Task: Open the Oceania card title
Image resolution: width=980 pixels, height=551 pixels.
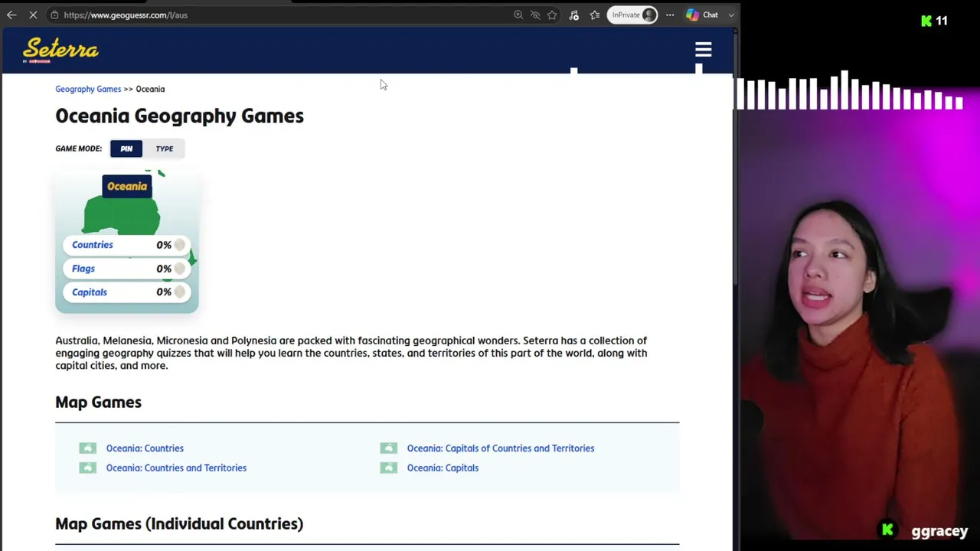Action: pyautogui.click(x=127, y=186)
